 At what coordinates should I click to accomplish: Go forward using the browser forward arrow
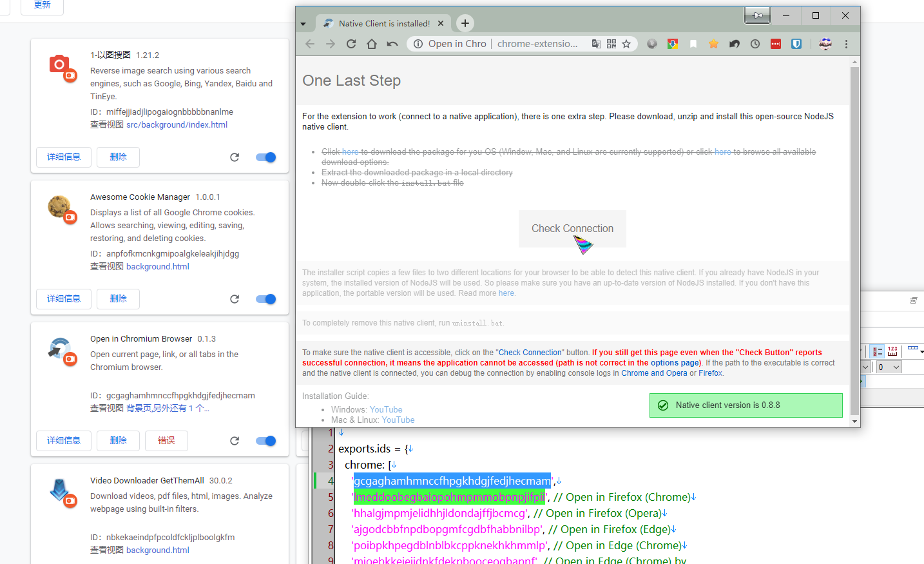pyautogui.click(x=331, y=44)
